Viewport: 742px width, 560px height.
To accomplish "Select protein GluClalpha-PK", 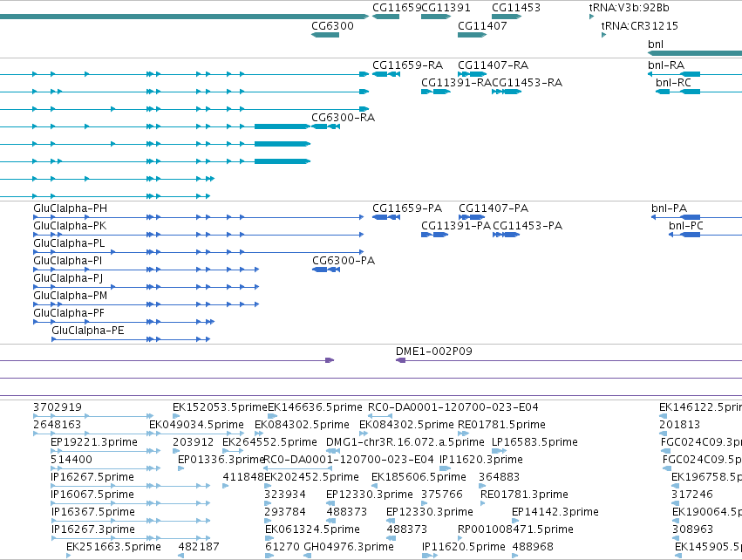I will [70, 226].
